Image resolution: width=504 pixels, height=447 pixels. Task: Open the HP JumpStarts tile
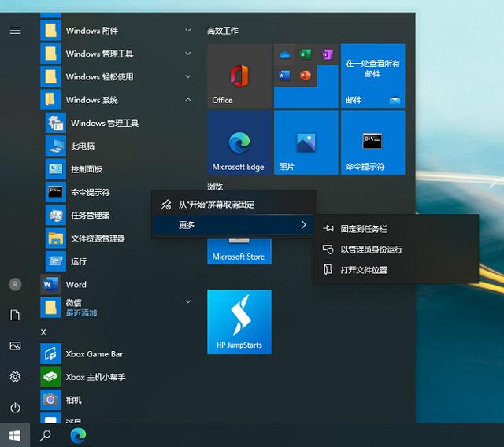(239, 322)
